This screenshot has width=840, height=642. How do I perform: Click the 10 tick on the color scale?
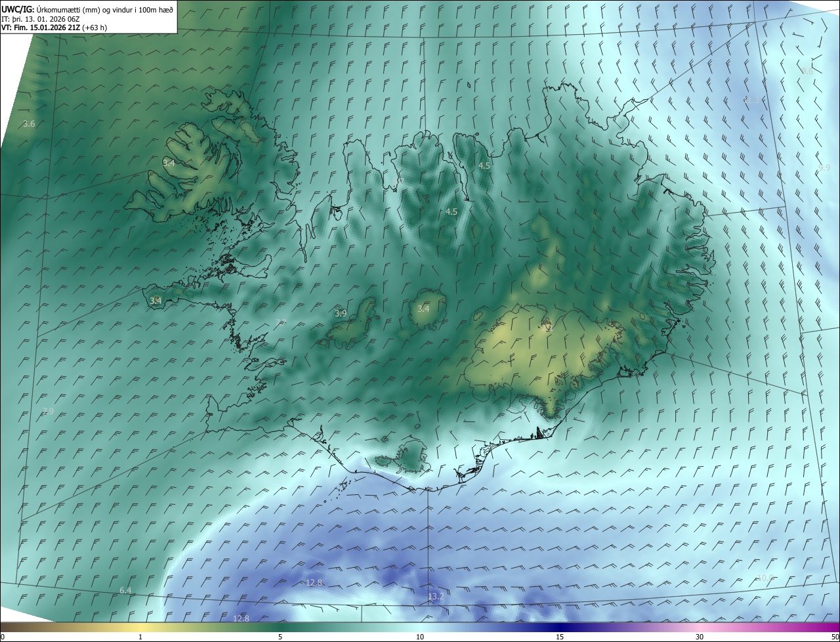tap(420, 637)
